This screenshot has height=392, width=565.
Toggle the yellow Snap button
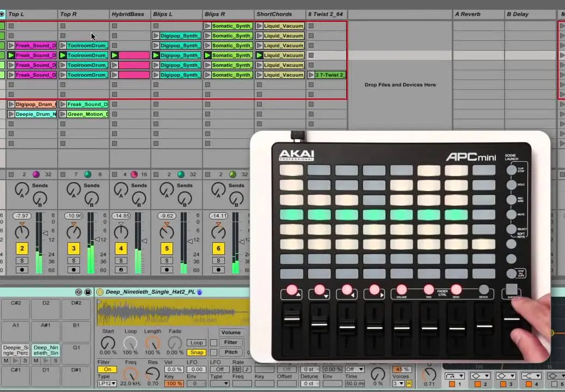pyautogui.click(x=196, y=352)
